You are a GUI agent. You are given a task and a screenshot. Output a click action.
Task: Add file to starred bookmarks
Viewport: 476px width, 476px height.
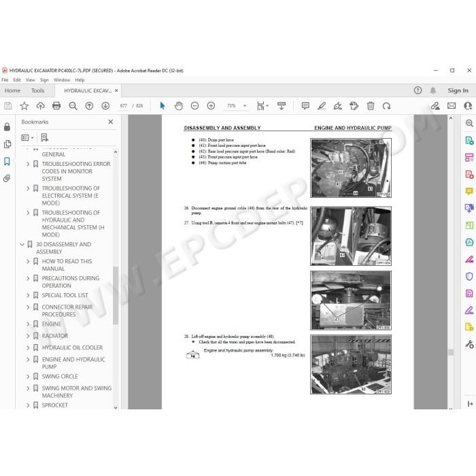click(24, 105)
